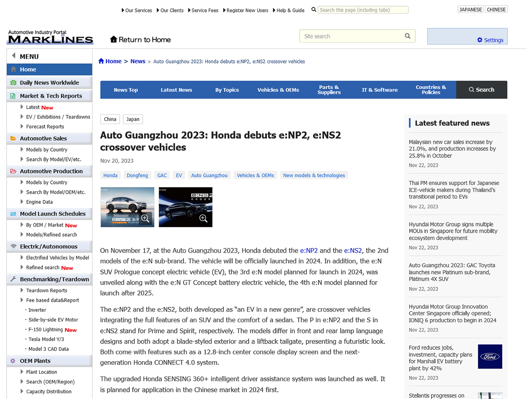Open the Settings gear icon
532x399 pixels.
480,40
